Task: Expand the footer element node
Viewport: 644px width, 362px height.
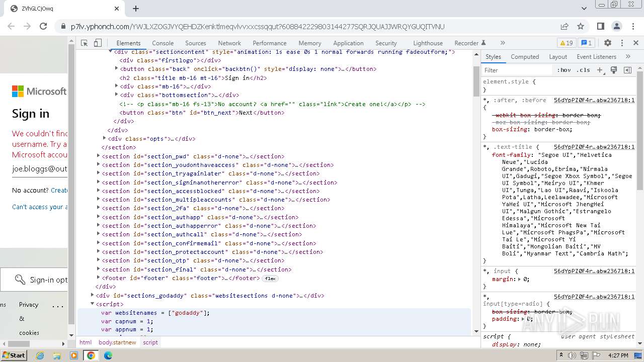Action: (99, 278)
